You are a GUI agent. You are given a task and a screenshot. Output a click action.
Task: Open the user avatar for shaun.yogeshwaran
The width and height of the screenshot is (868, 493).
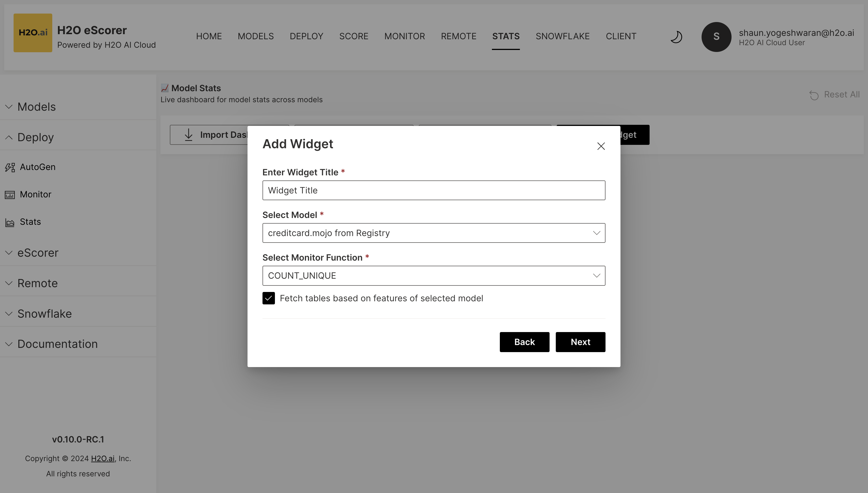(x=716, y=37)
